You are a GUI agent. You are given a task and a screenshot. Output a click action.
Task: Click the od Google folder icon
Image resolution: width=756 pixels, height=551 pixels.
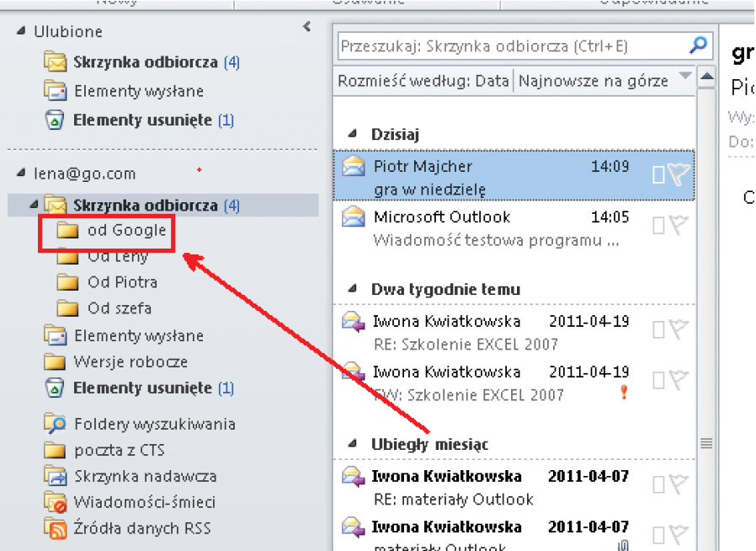point(67,230)
